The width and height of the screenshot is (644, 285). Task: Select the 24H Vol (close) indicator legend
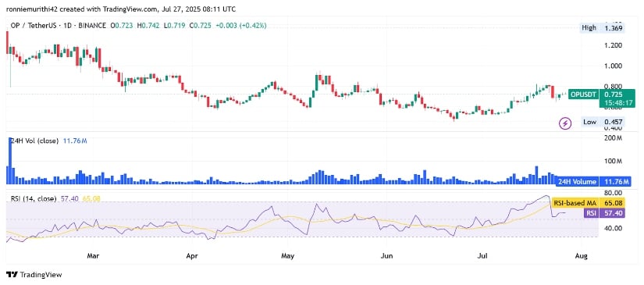[x=34, y=141]
